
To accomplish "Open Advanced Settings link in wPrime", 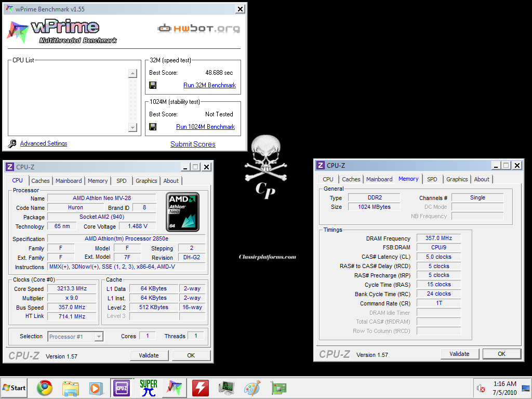I will 44,143.
